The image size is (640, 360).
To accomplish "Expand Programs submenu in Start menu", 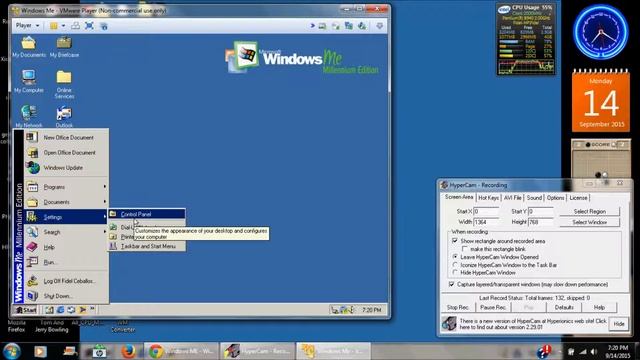I will tap(66, 187).
